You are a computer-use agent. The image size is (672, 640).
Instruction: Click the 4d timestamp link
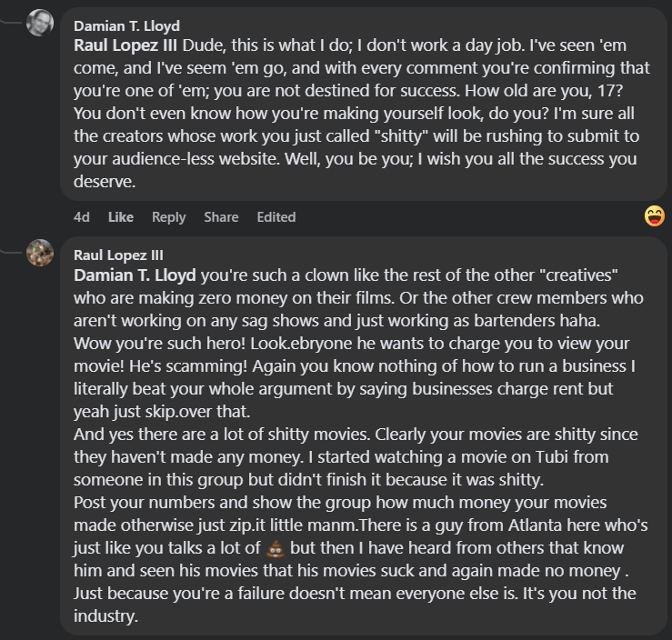coord(82,217)
